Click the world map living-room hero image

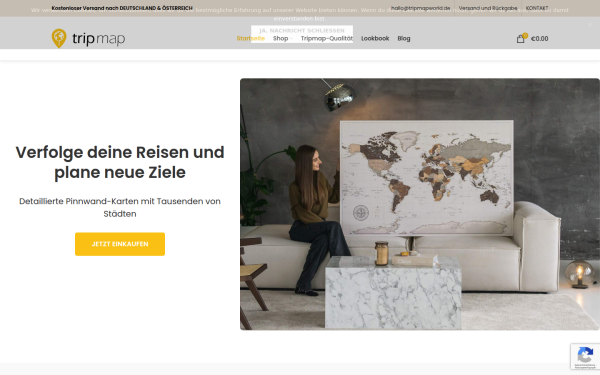point(420,204)
